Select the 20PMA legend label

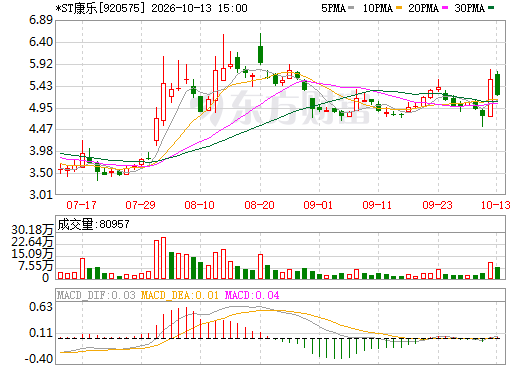pyautogui.click(x=423, y=8)
